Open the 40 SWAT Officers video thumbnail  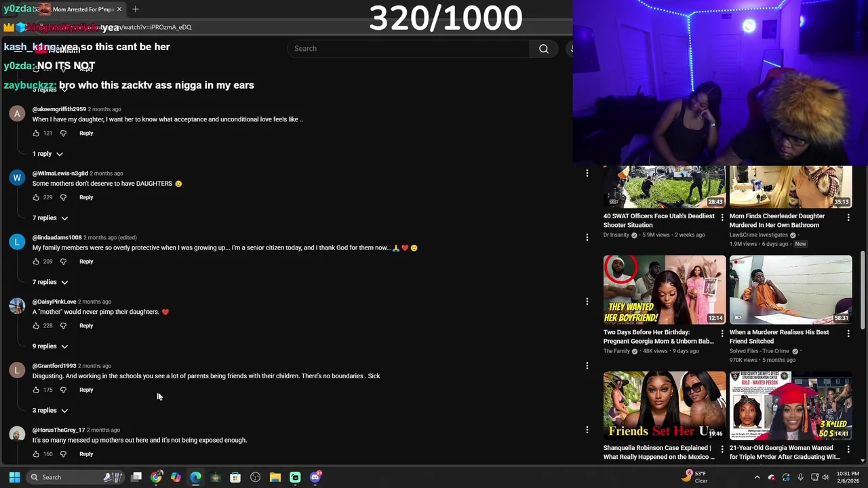[665, 186]
